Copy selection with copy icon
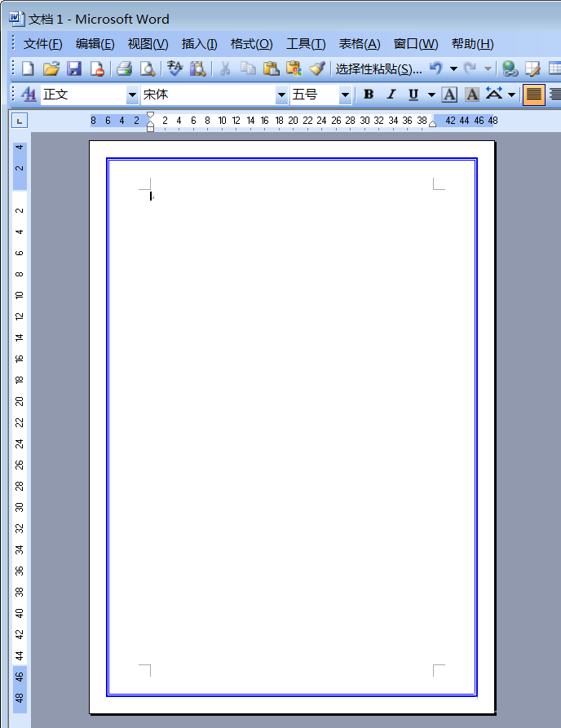The image size is (561, 728). click(x=248, y=68)
